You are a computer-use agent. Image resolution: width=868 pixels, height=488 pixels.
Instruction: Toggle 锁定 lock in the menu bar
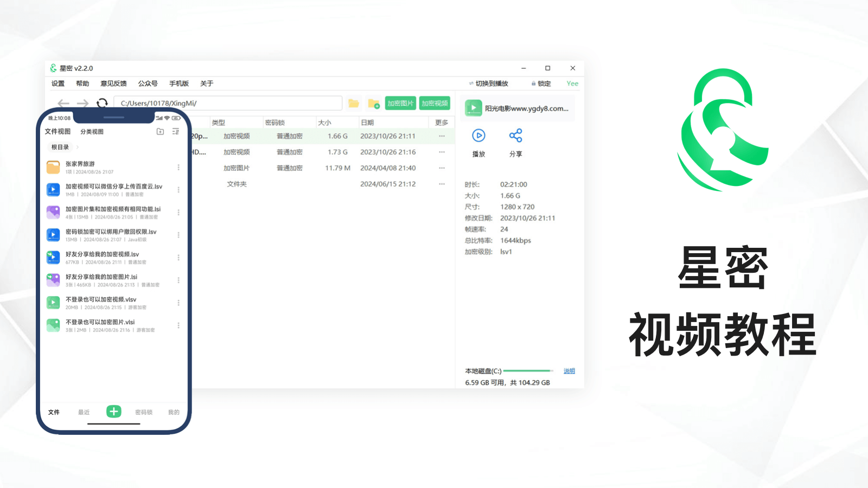541,84
